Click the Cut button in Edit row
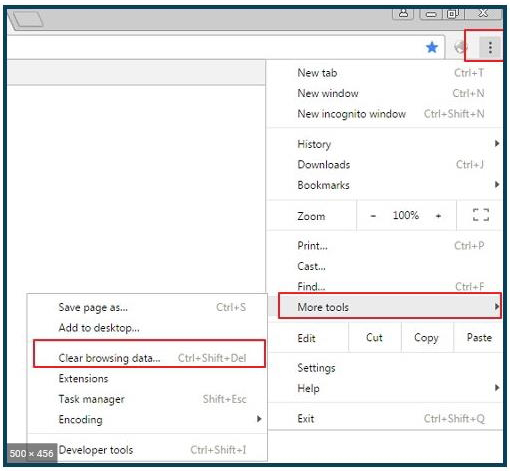Screen dimensions: 510x471 (374, 338)
